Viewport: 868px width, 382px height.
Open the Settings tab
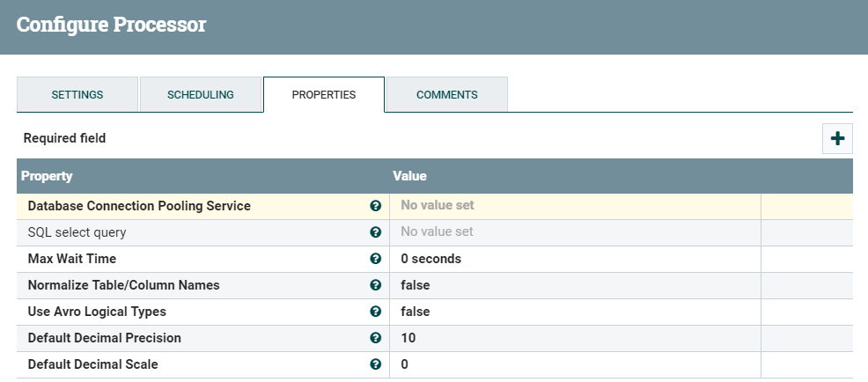(77, 95)
